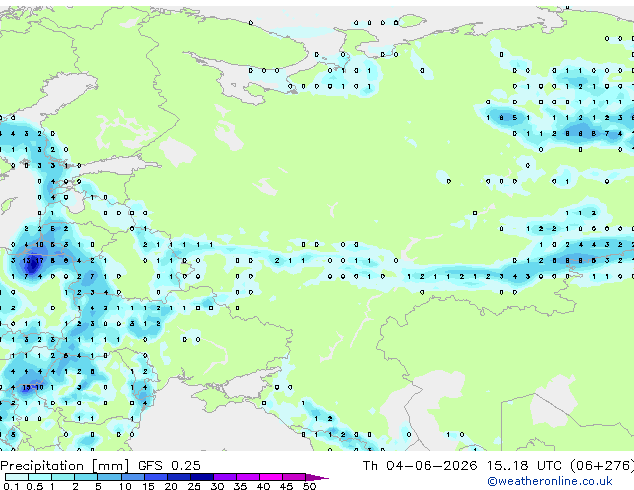
Task: Click the '35' legend scale label
Action: [x=241, y=486]
